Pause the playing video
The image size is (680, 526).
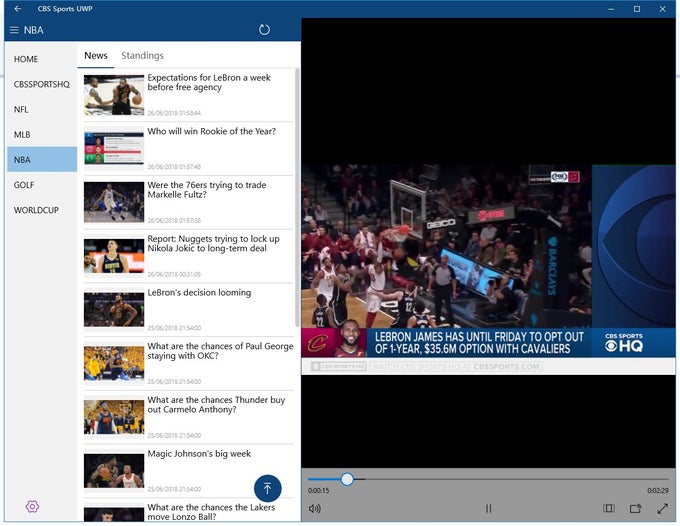[x=488, y=508]
